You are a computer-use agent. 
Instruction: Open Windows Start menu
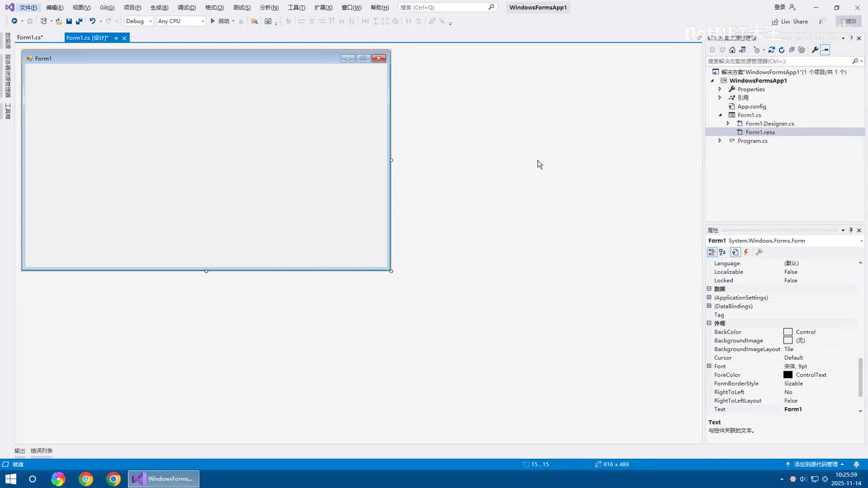tap(11, 479)
